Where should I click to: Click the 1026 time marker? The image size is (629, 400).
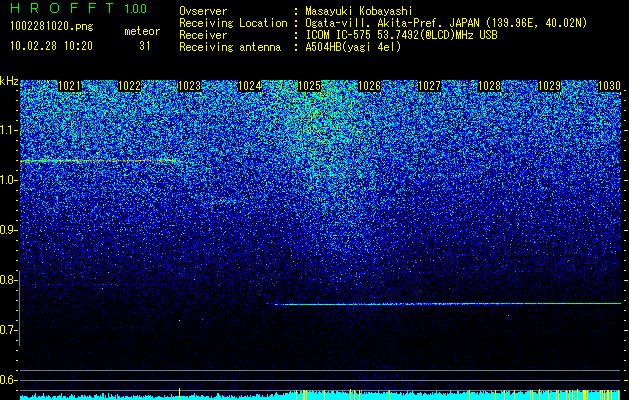(x=369, y=86)
